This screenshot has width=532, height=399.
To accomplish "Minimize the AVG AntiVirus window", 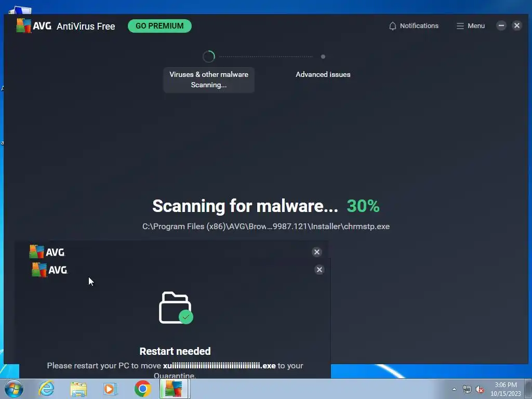I will coord(501,25).
